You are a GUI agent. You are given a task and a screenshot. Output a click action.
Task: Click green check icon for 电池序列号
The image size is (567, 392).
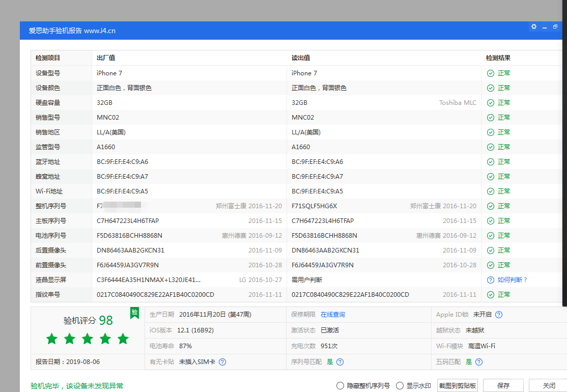click(490, 236)
